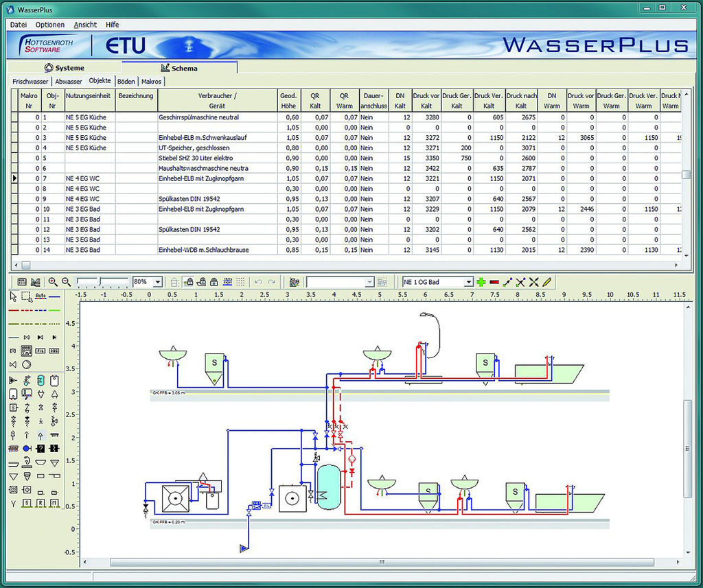
Task: Click the yellow pencil edit icon
Action: pyautogui.click(x=546, y=282)
